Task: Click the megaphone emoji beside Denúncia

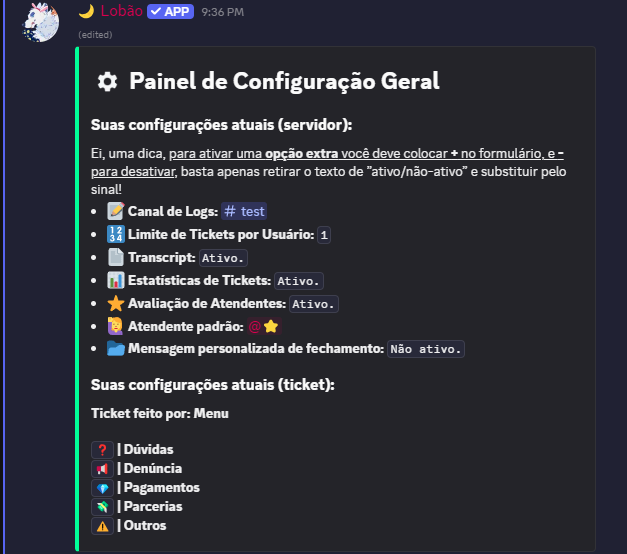Action: (x=102, y=468)
